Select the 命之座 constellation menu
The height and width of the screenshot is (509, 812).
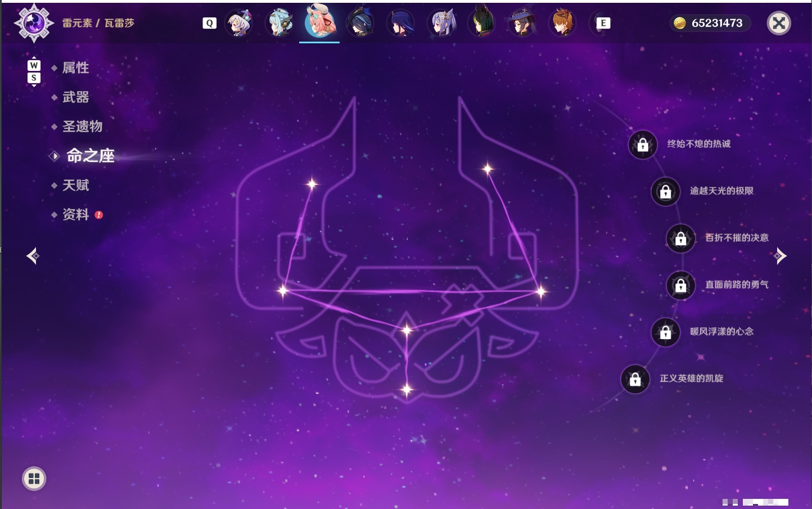pyautogui.click(x=90, y=156)
